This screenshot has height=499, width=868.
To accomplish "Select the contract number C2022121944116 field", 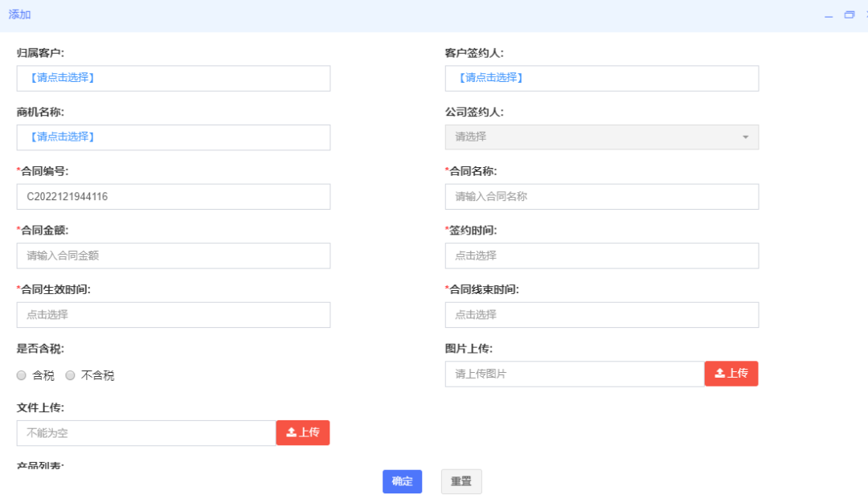I will pos(173,196).
